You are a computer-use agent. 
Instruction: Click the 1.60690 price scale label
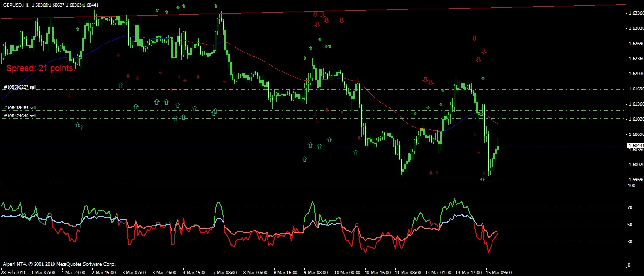tap(636, 134)
